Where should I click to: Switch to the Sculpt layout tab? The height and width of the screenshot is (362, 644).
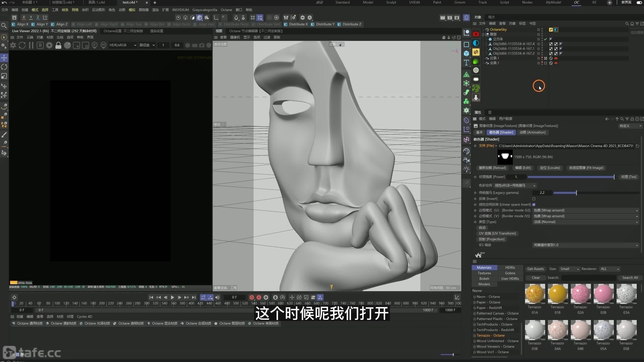pos(391,2)
